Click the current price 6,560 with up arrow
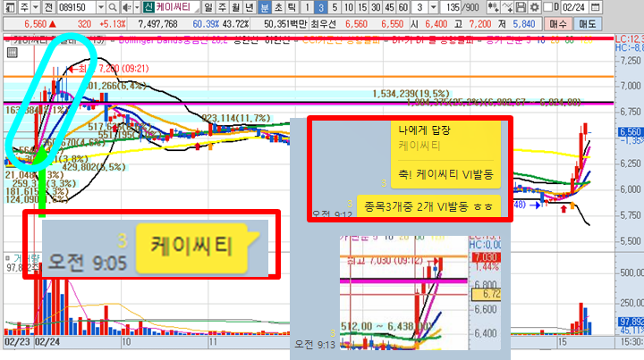This screenshot has width=644, height=360. (40, 24)
